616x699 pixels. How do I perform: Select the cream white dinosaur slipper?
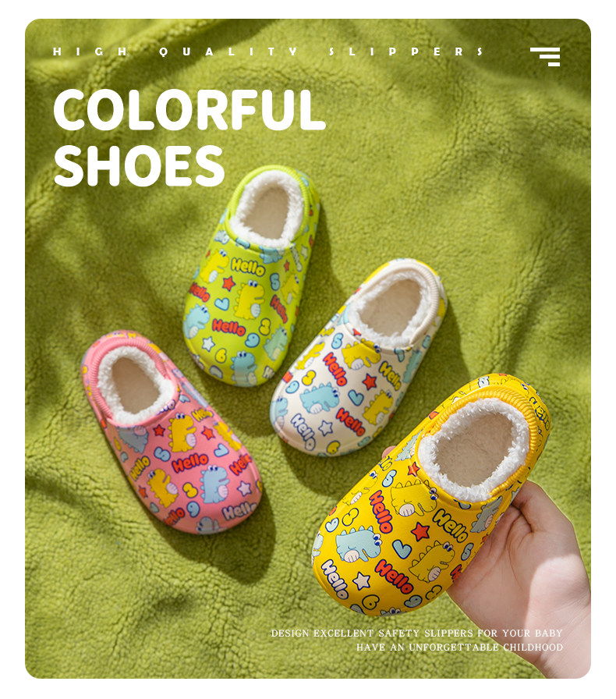point(358,357)
